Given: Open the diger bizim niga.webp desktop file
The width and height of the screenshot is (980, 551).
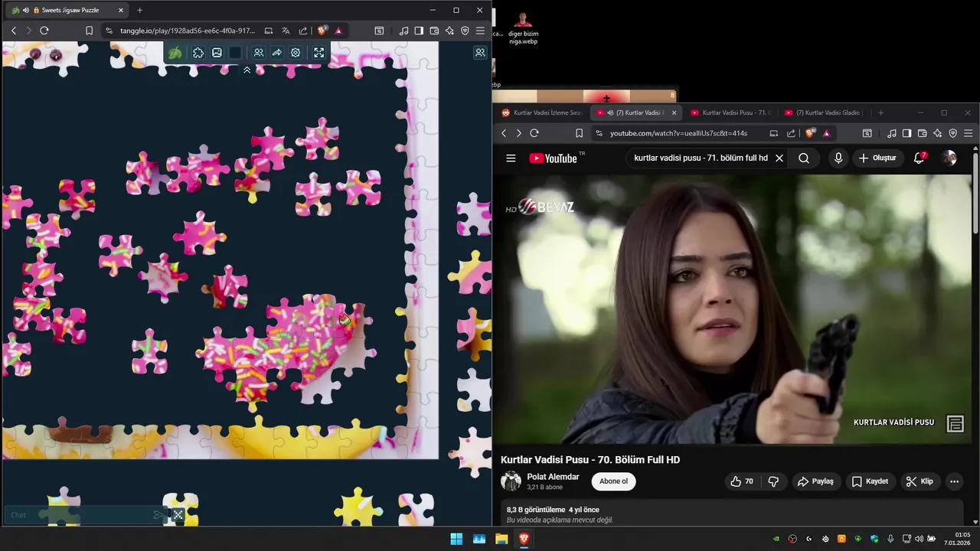Looking at the screenshot, I should tap(523, 26).
